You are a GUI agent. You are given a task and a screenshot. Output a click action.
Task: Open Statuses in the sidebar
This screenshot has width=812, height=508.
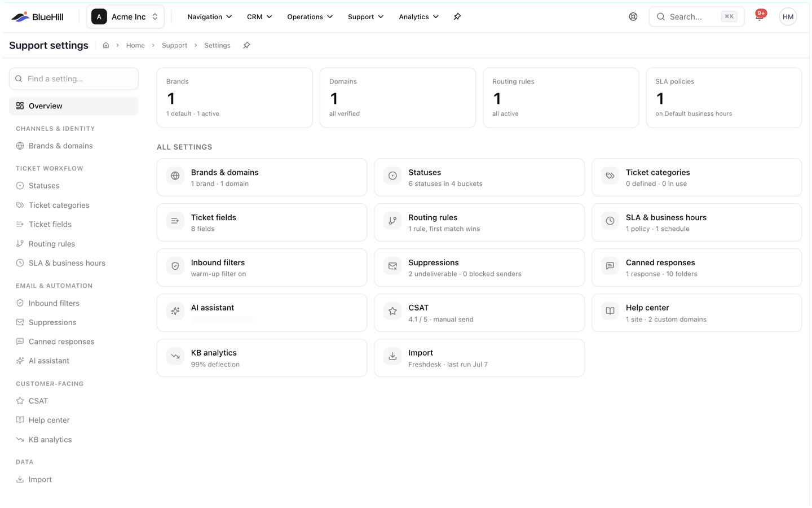click(74, 186)
